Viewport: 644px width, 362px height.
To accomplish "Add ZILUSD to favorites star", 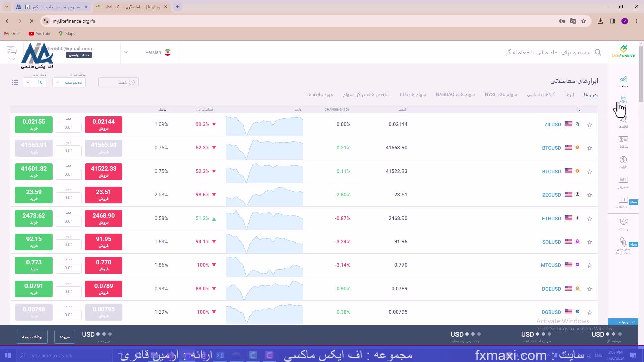I will 589,125.
